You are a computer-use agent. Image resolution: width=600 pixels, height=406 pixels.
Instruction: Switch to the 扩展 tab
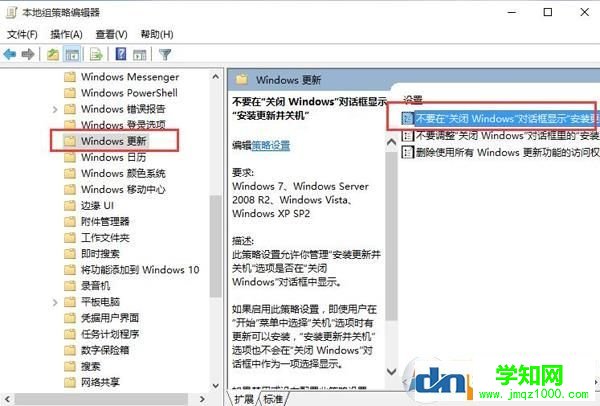[x=244, y=399]
